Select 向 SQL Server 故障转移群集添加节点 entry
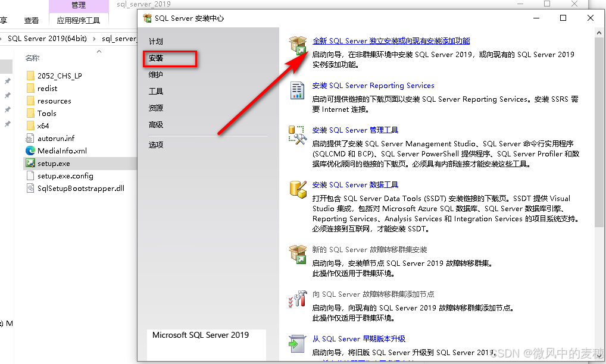 click(x=373, y=294)
